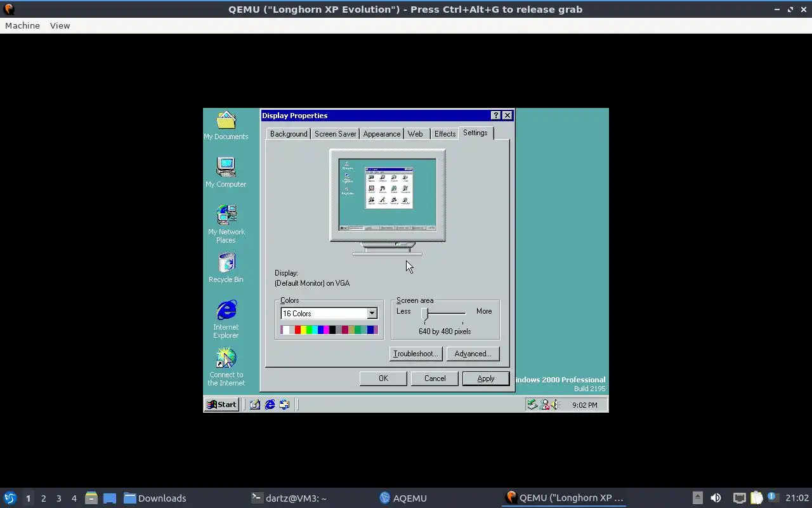Click host clipboard manager icon
Viewport: 812px width, 508px height.
click(x=756, y=498)
